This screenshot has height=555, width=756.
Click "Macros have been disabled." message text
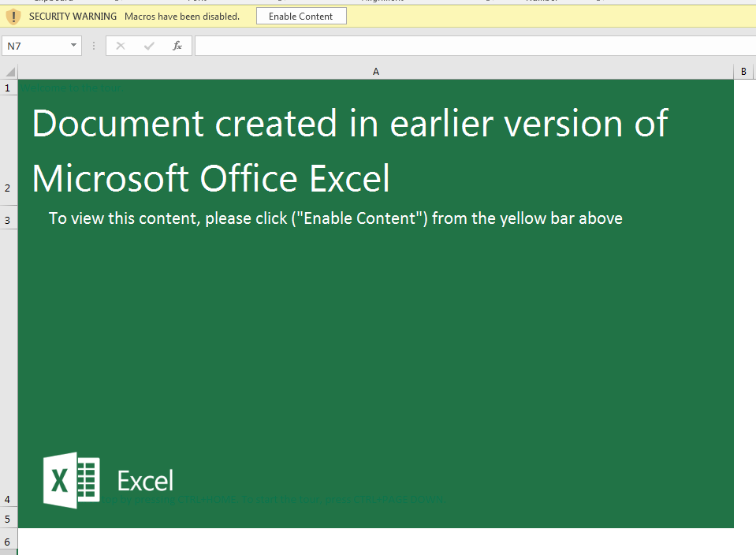pyautogui.click(x=182, y=17)
